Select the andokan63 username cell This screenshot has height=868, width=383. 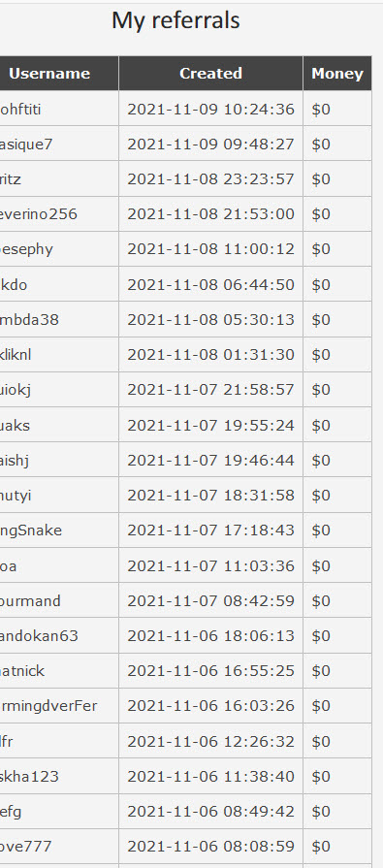click(59, 635)
